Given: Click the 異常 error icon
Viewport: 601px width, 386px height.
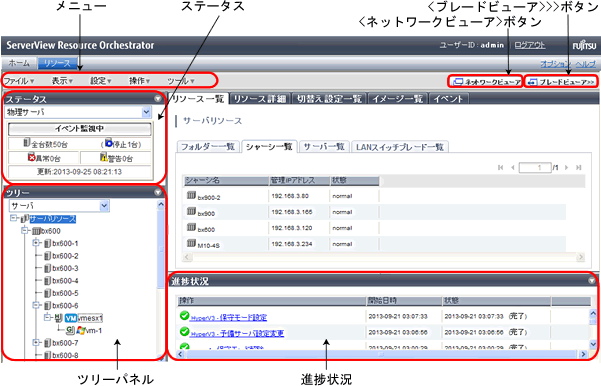Looking at the screenshot, I should (31, 157).
